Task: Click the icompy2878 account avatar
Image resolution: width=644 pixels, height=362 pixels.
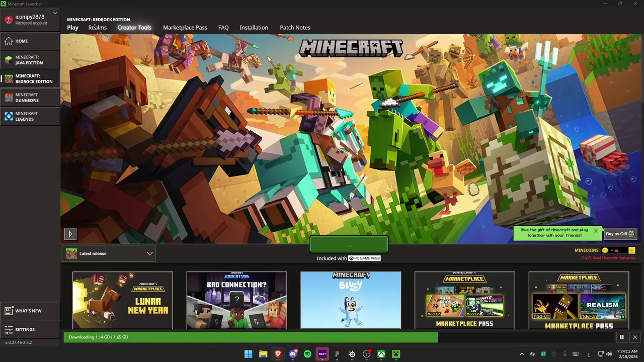Action: (x=8, y=20)
